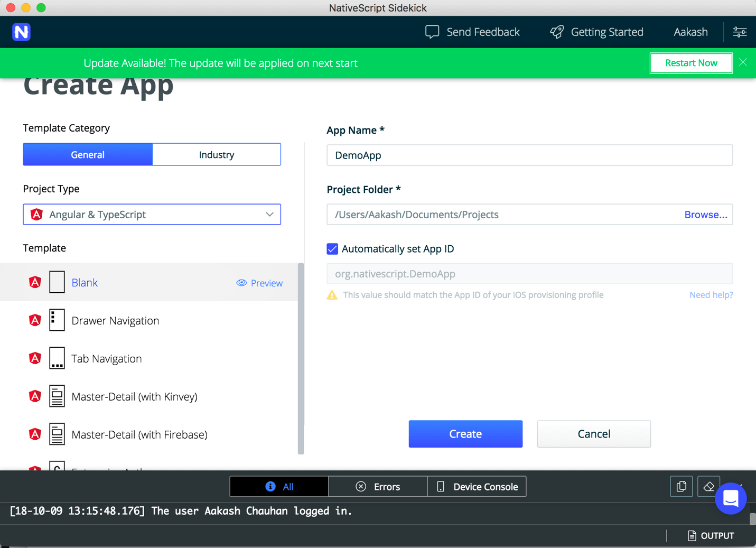This screenshot has width=756, height=548.
Task: Click the OUTPUT document icon in status bar
Action: [693, 535]
